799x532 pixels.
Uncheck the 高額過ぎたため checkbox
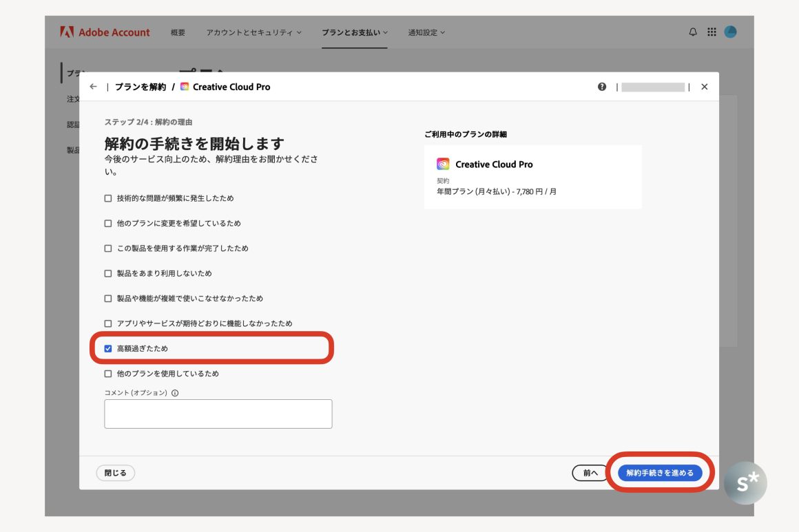pyautogui.click(x=108, y=349)
